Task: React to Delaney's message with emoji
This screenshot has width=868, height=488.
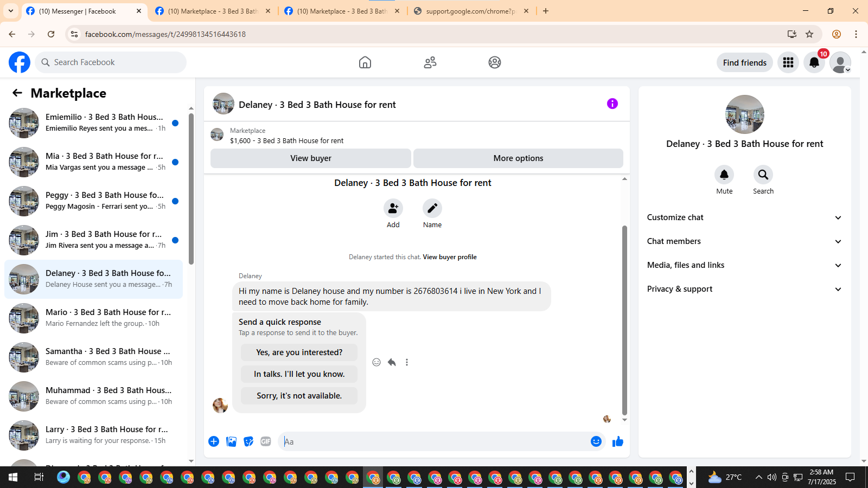Action: pyautogui.click(x=376, y=362)
